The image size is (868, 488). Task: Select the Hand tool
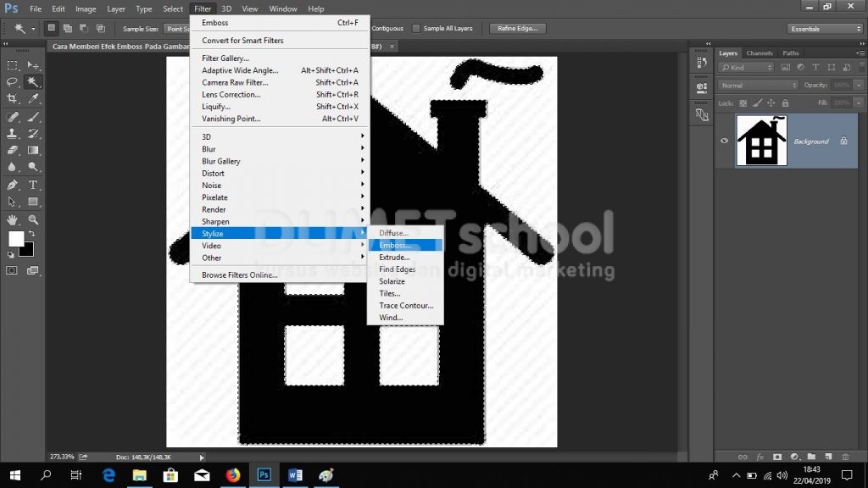[12, 219]
